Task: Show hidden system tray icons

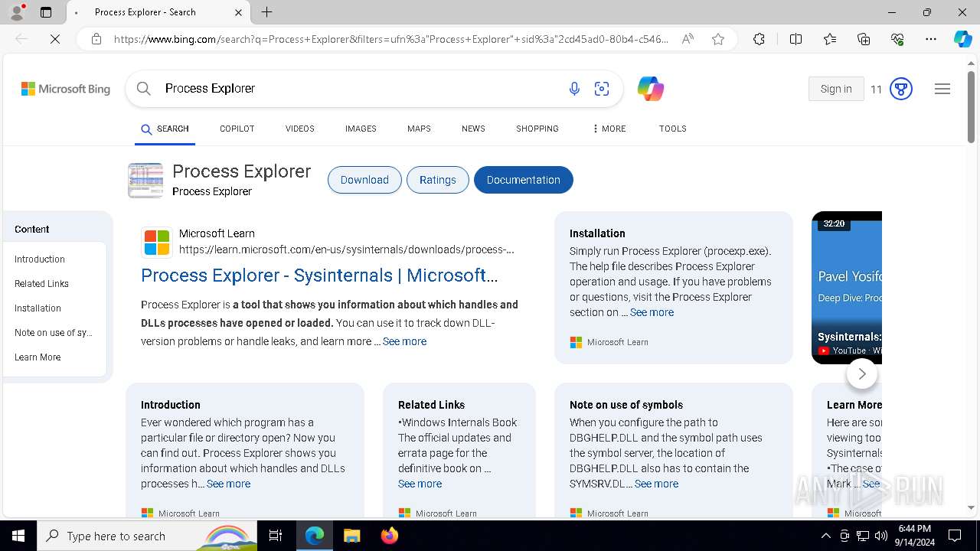Action: point(825,536)
